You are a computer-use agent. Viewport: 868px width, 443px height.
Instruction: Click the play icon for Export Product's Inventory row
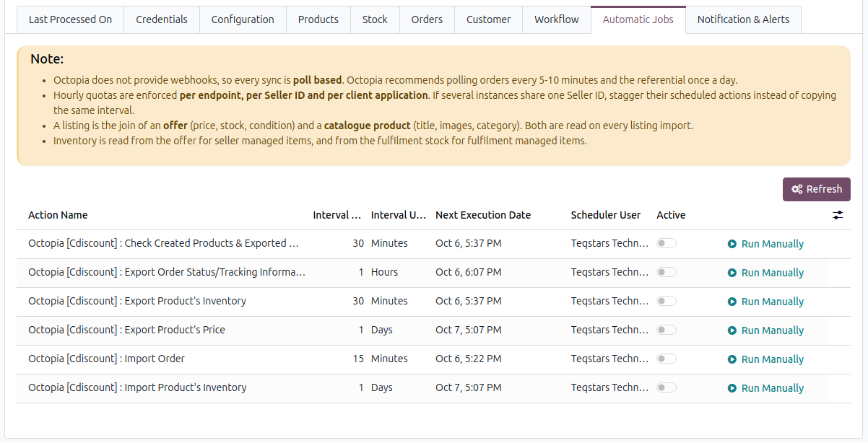pyautogui.click(x=732, y=302)
